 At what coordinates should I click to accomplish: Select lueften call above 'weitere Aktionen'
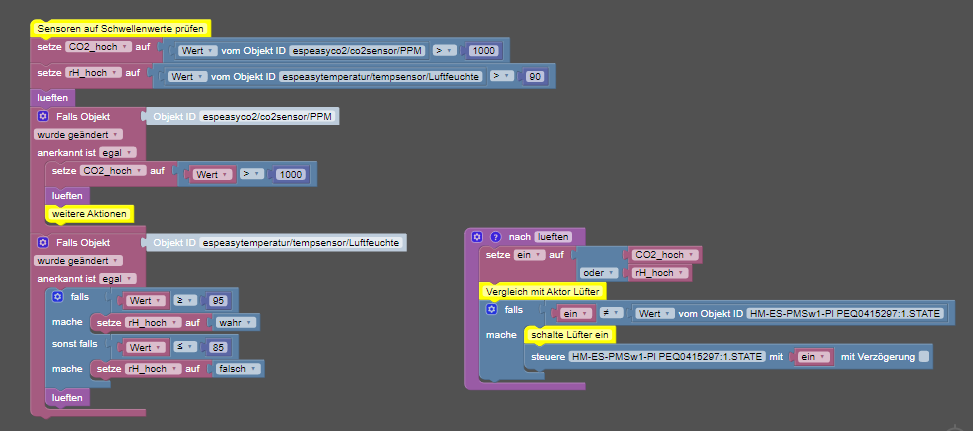pyautogui.click(x=68, y=196)
